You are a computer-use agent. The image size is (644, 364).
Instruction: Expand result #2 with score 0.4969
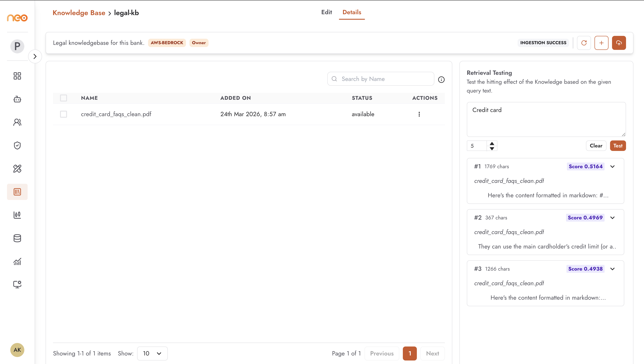tap(612, 218)
